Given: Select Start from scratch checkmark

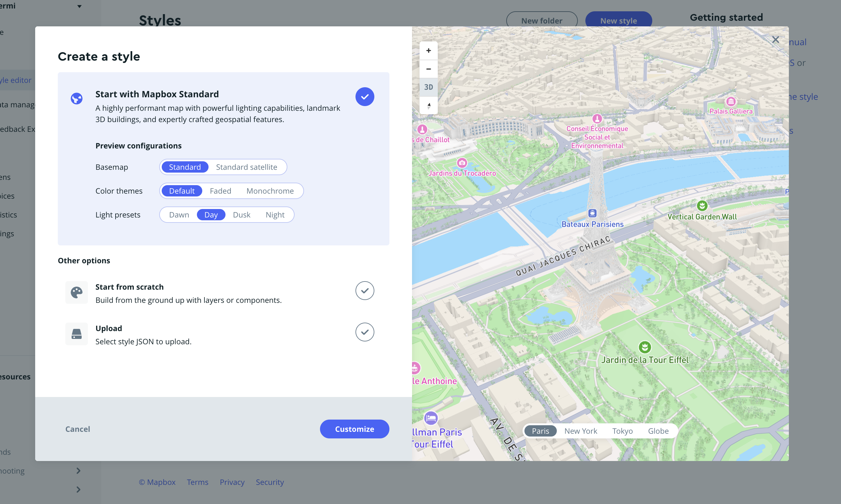Looking at the screenshot, I should 365,291.
